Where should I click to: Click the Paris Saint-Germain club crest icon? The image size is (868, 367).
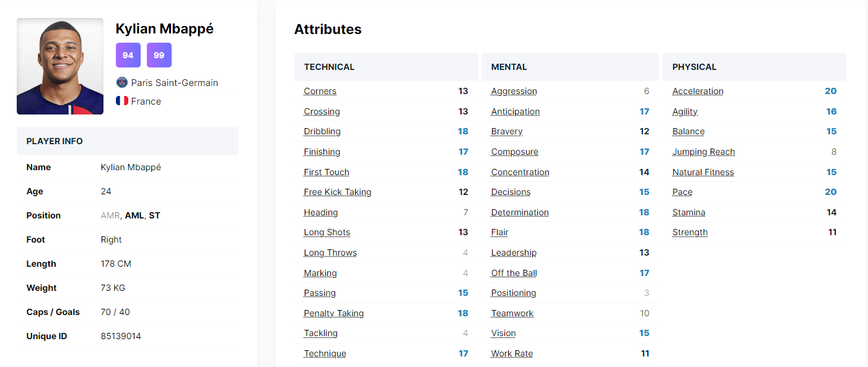(x=121, y=82)
